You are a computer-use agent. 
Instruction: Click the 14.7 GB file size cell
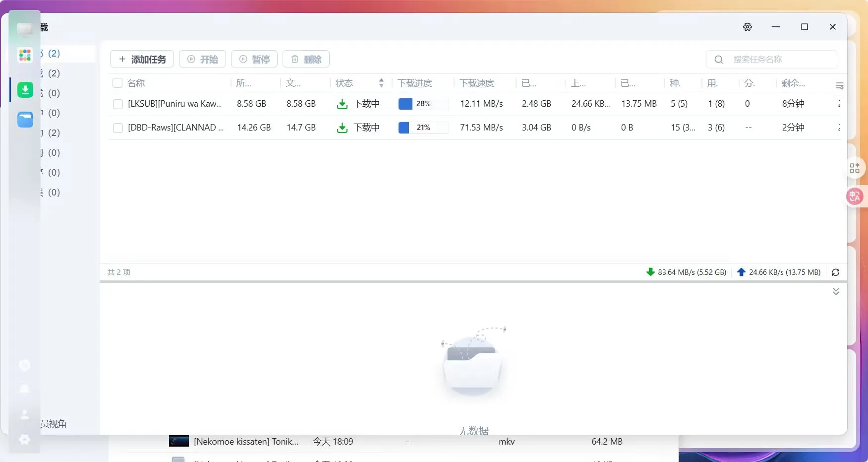[x=301, y=128]
